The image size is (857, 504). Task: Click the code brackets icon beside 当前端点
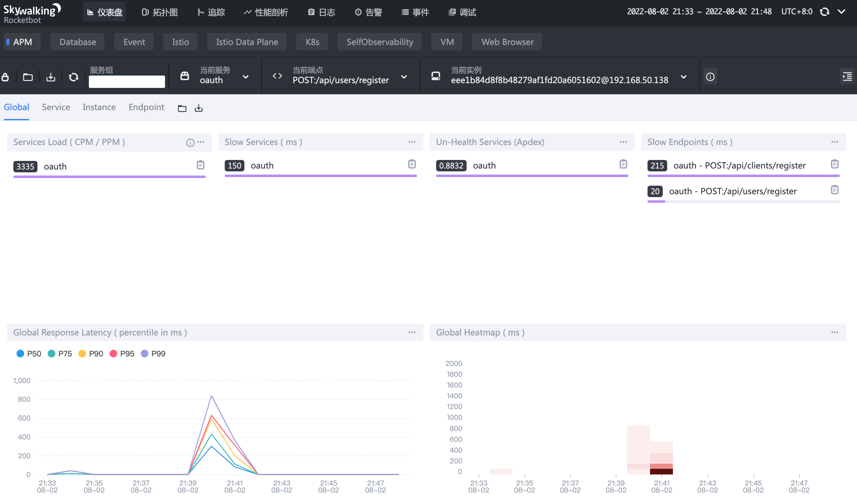(277, 76)
